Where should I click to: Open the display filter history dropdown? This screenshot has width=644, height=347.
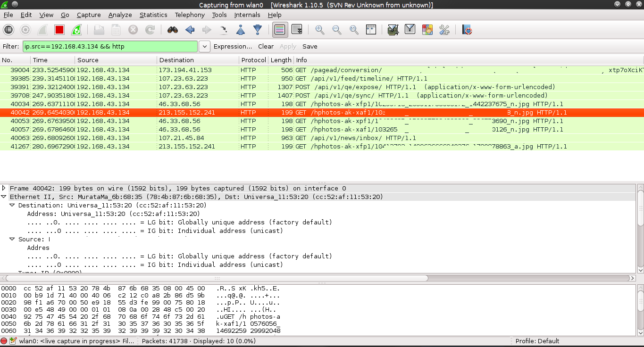click(x=205, y=47)
